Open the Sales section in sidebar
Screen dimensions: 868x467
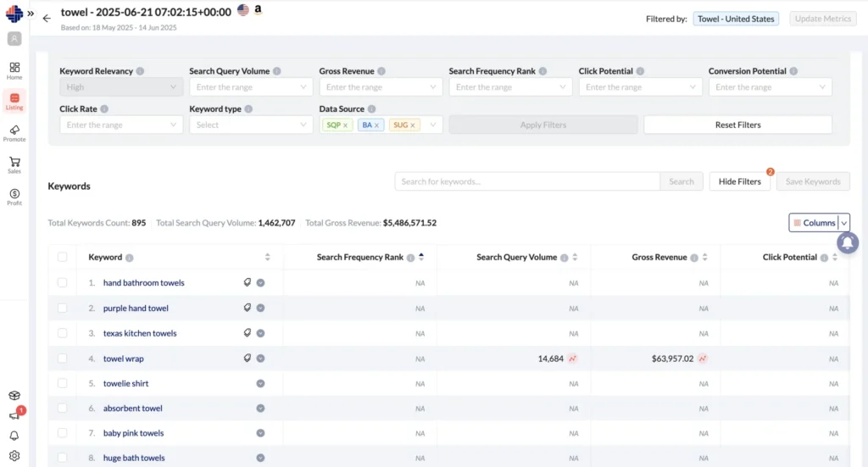pyautogui.click(x=14, y=165)
